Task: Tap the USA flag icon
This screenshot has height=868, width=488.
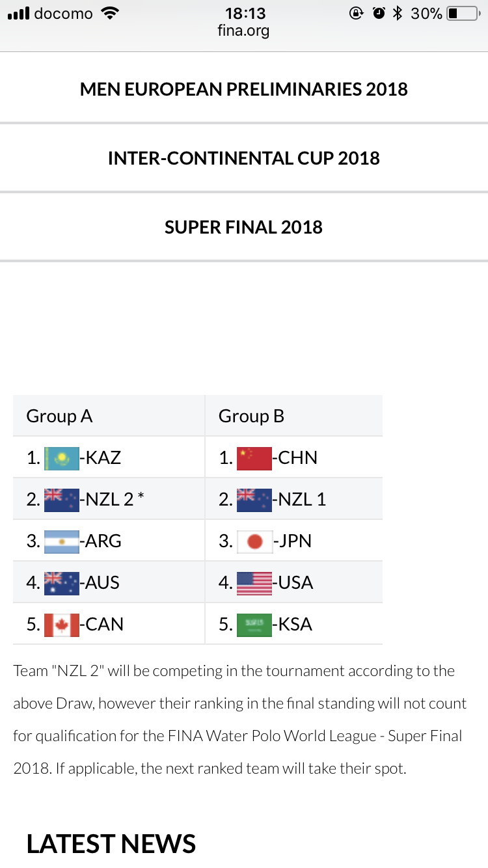Action: pyautogui.click(x=254, y=583)
